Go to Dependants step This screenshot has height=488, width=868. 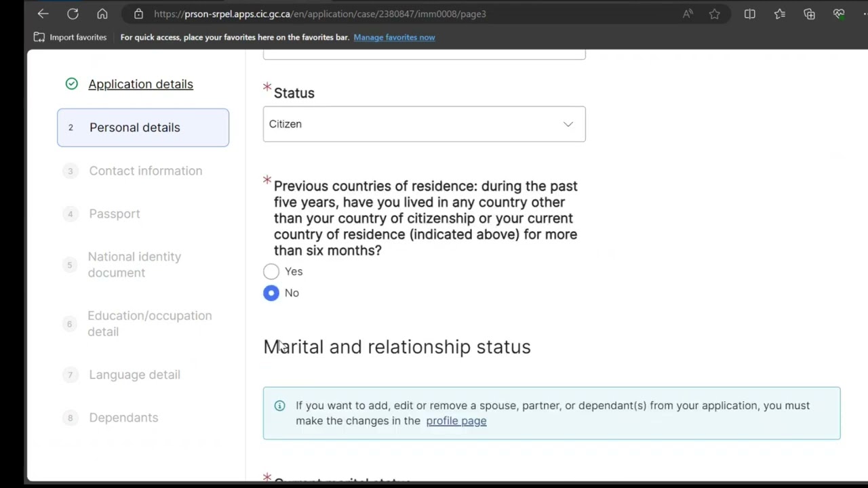coord(123,418)
